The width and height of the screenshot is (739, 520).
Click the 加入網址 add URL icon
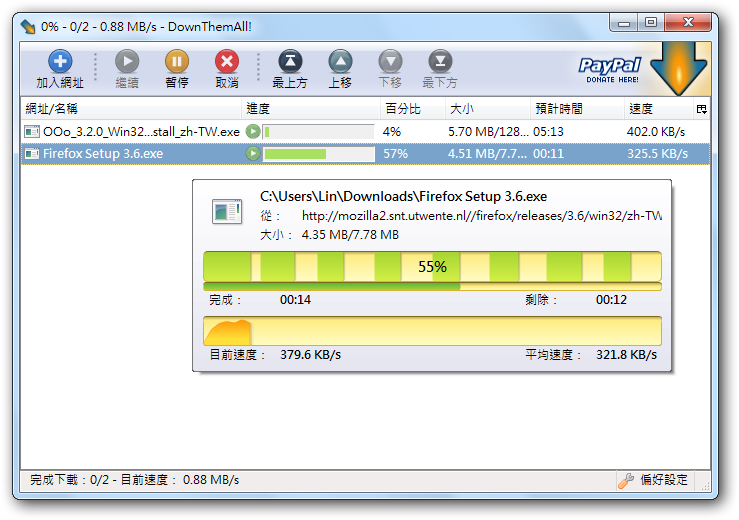pos(60,61)
